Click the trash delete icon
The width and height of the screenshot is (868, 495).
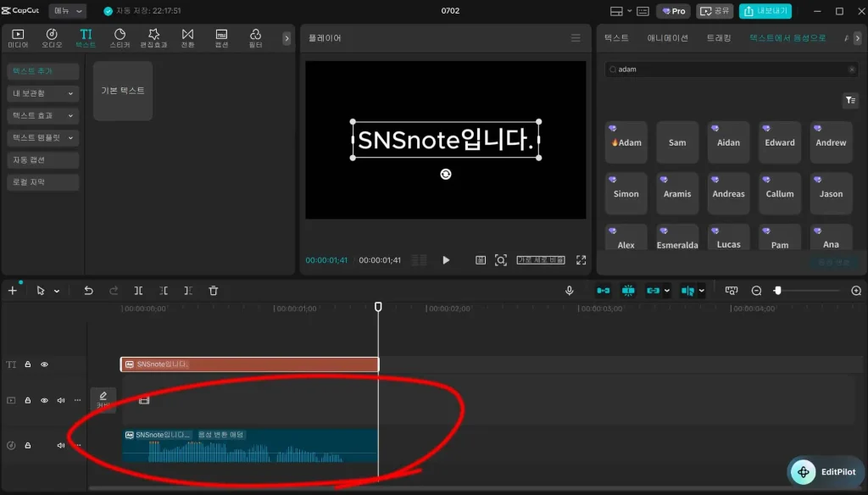click(x=213, y=291)
